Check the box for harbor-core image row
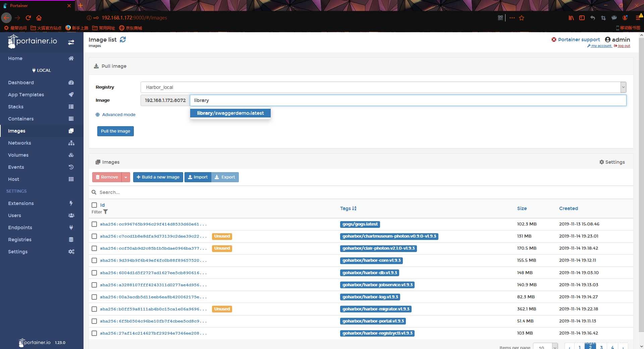This screenshot has width=644, height=349. [x=94, y=260]
